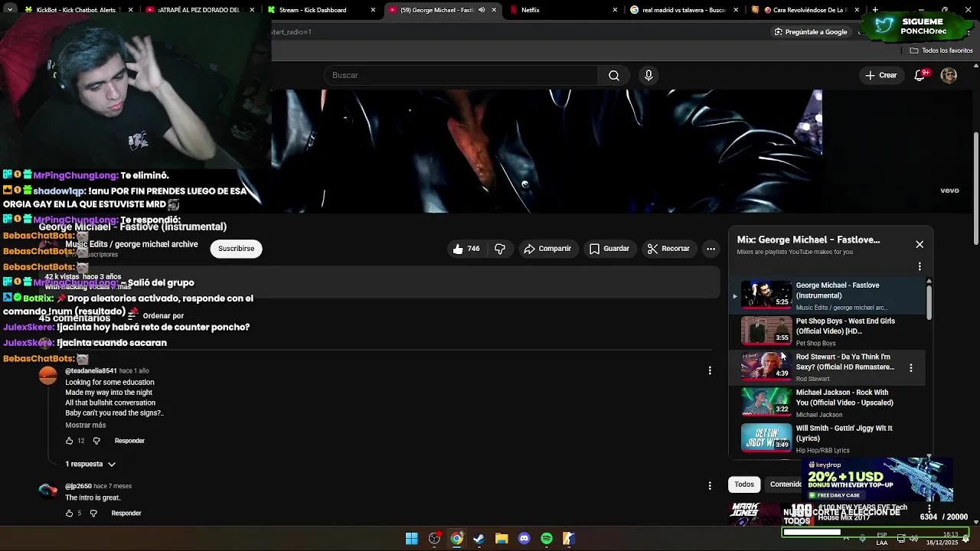Viewport: 980px width, 551px height.
Task: Click Recortar clip scissors button
Action: (668, 249)
